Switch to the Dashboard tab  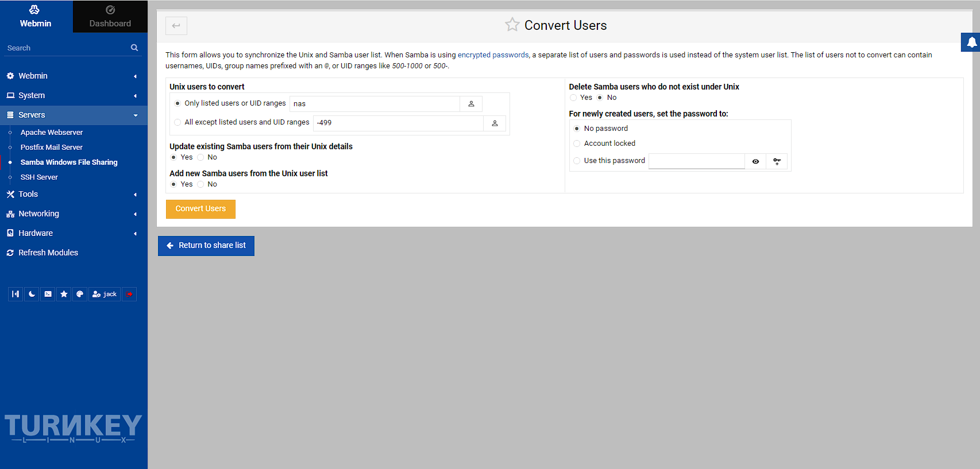(x=110, y=16)
